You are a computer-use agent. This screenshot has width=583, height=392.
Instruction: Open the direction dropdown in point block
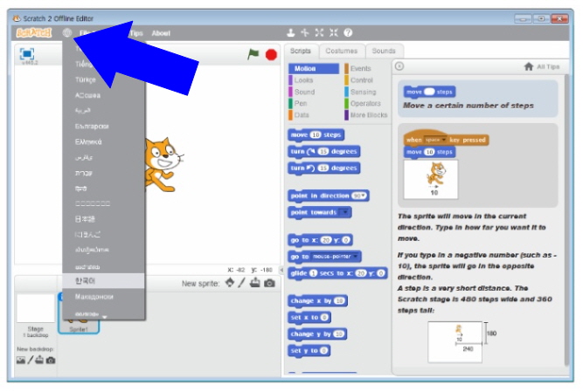359,196
